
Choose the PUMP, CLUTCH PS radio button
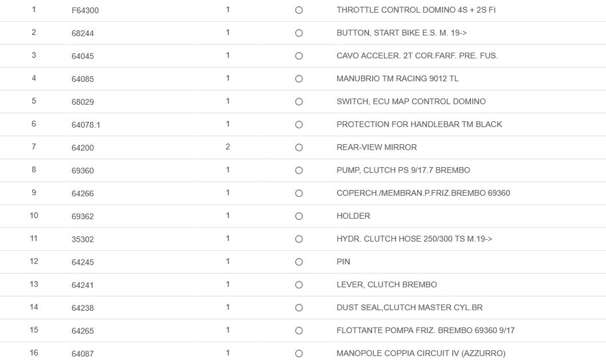pos(299,171)
